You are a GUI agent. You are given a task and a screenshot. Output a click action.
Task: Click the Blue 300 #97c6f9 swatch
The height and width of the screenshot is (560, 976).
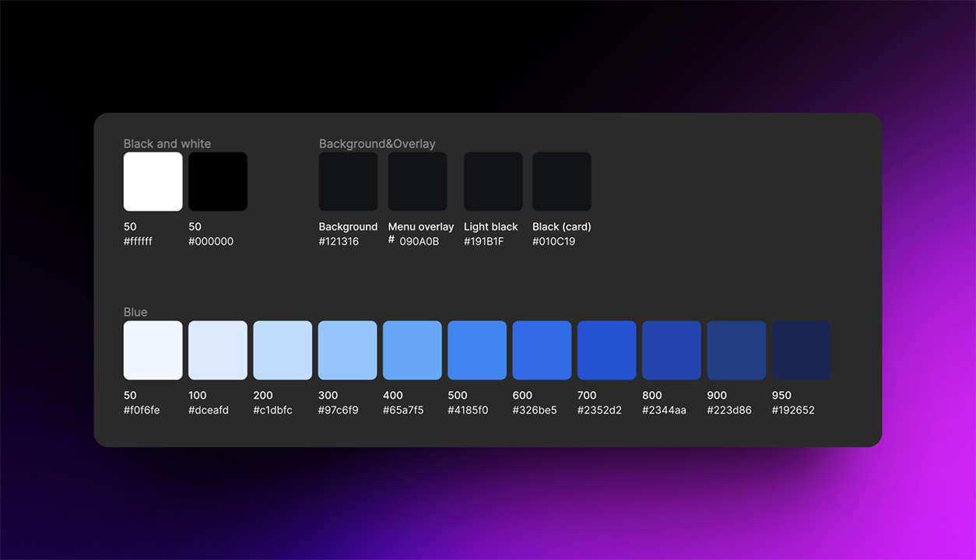pyautogui.click(x=347, y=350)
